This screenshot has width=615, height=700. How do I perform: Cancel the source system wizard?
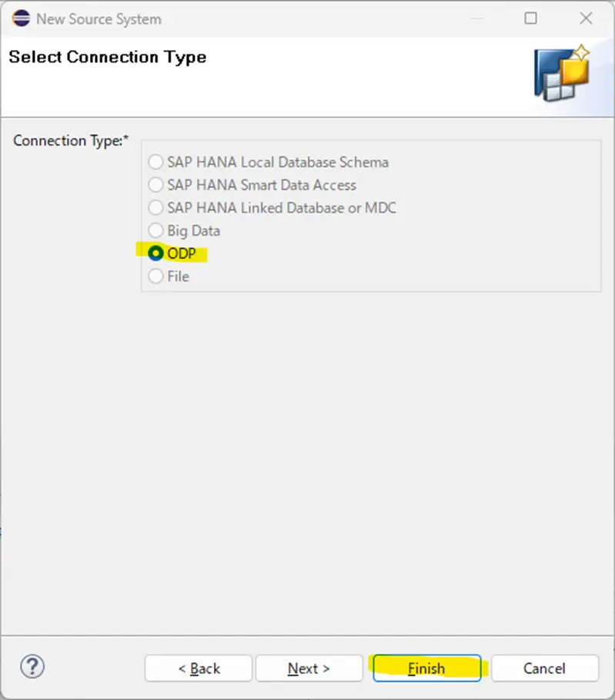(544, 668)
